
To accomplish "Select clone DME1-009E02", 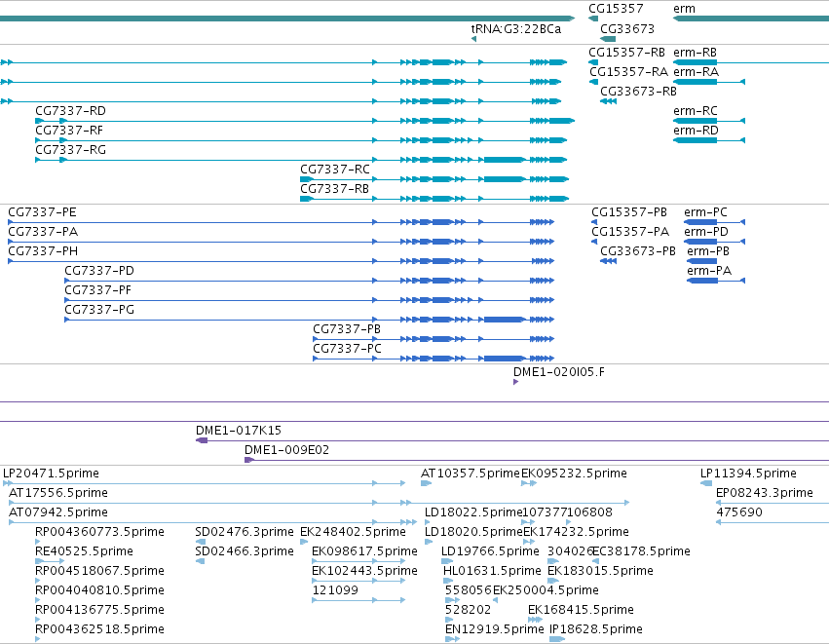I will pyautogui.click(x=286, y=450).
